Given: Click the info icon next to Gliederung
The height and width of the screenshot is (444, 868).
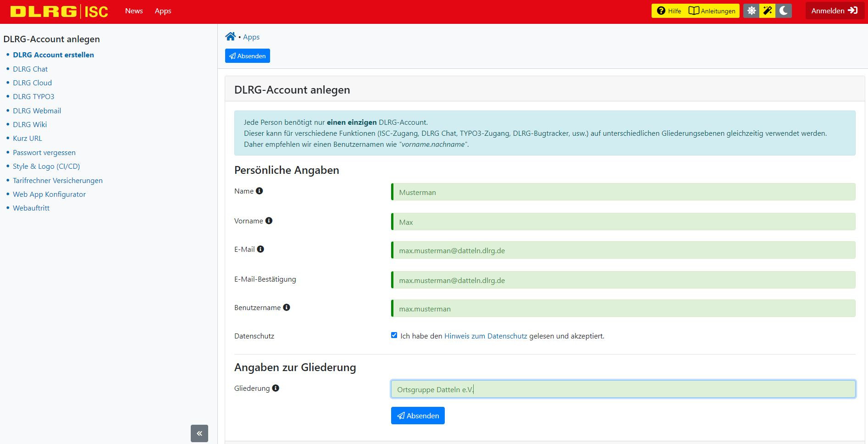Looking at the screenshot, I should click(276, 388).
